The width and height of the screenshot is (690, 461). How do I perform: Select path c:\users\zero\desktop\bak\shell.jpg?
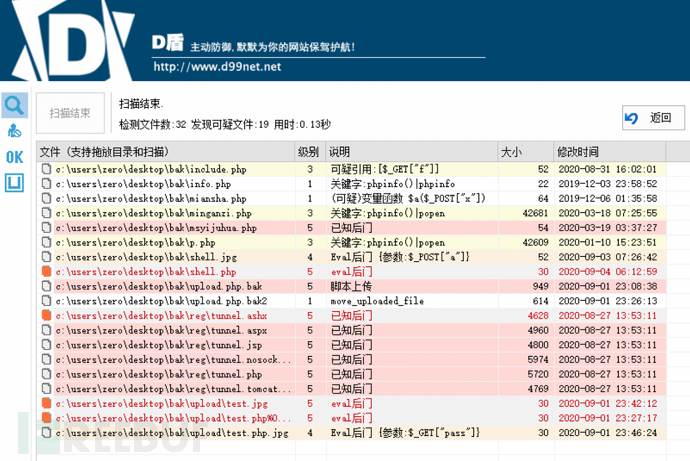point(146,257)
